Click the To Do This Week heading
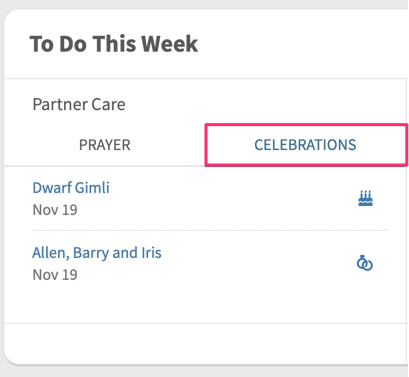 click(x=114, y=44)
